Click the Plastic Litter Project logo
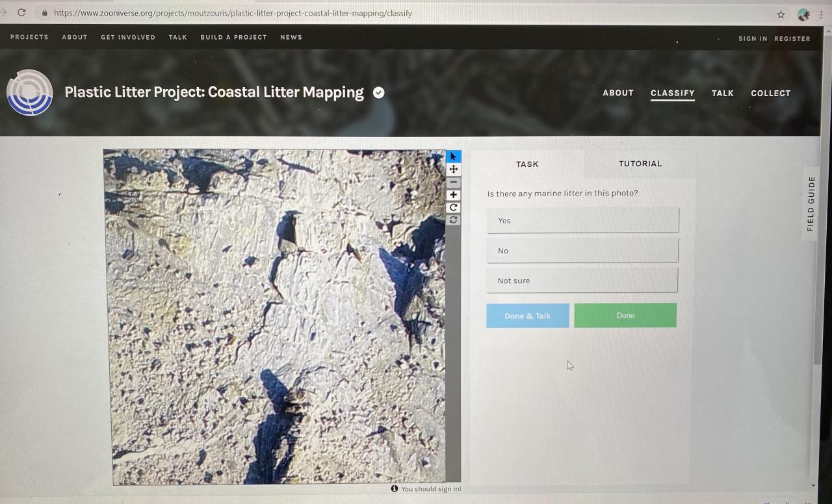832x504 pixels. click(x=30, y=93)
